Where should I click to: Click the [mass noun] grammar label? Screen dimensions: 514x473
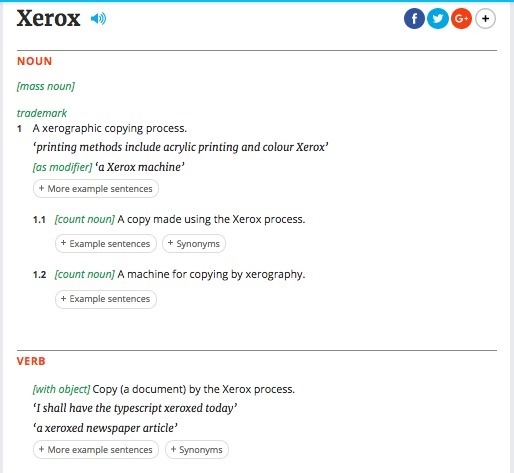(x=46, y=87)
